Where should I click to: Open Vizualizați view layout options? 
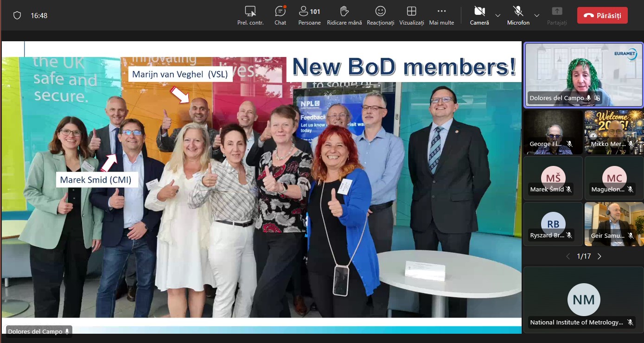tap(411, 15)
